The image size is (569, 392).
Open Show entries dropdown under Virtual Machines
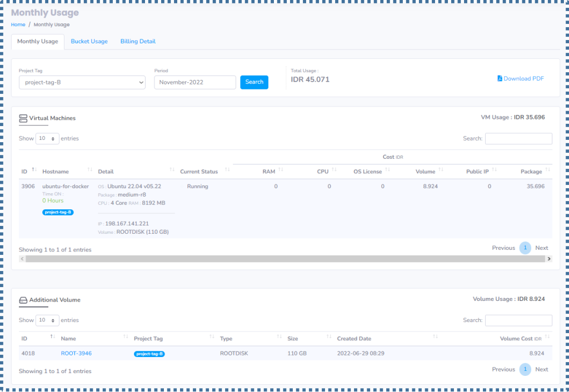[47, 138]
